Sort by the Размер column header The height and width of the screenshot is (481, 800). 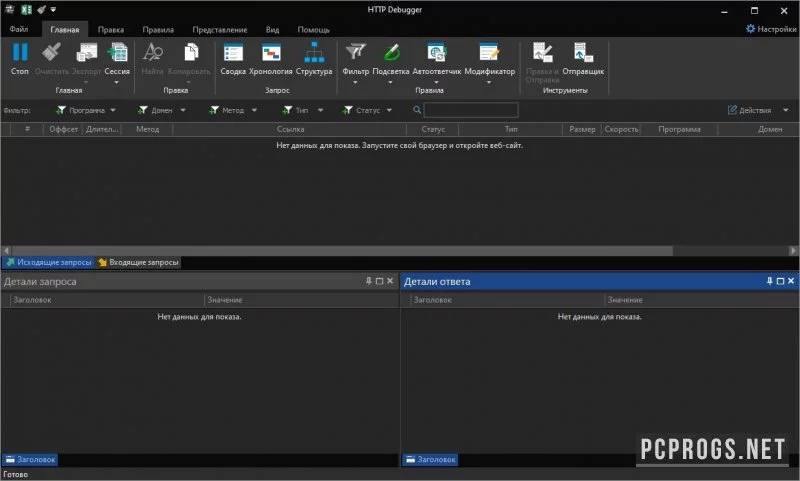point(582,130)
